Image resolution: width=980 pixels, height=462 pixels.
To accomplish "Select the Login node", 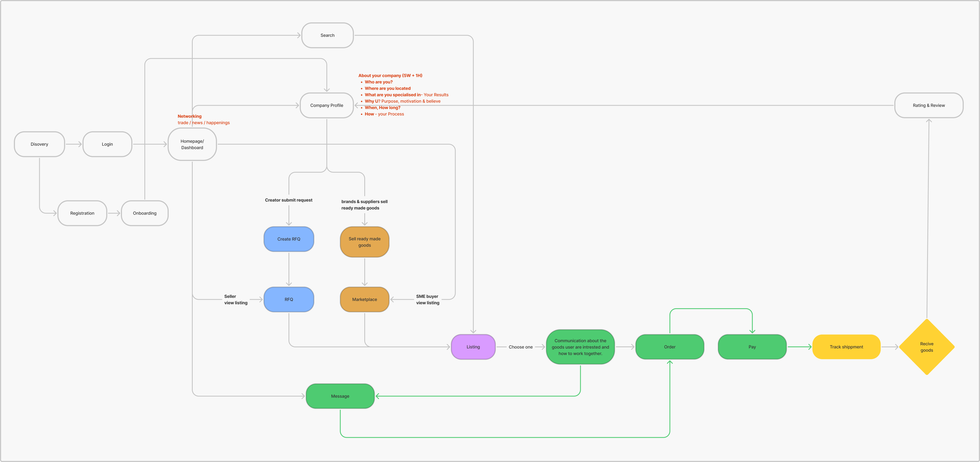I will 107,144.
